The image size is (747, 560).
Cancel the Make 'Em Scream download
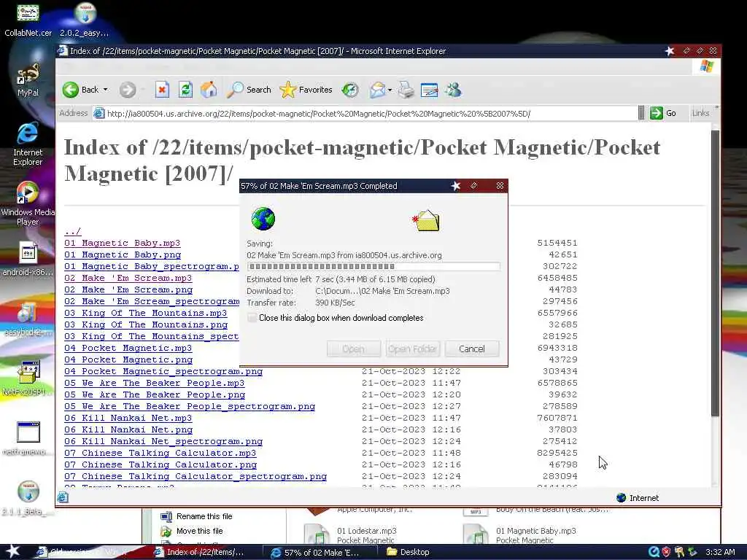(x=472, y=349)
